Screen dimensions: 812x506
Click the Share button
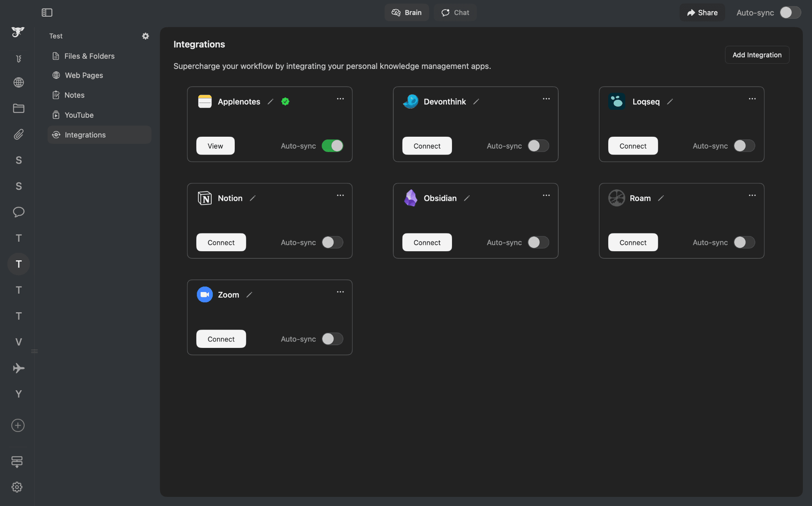(702, 13)
